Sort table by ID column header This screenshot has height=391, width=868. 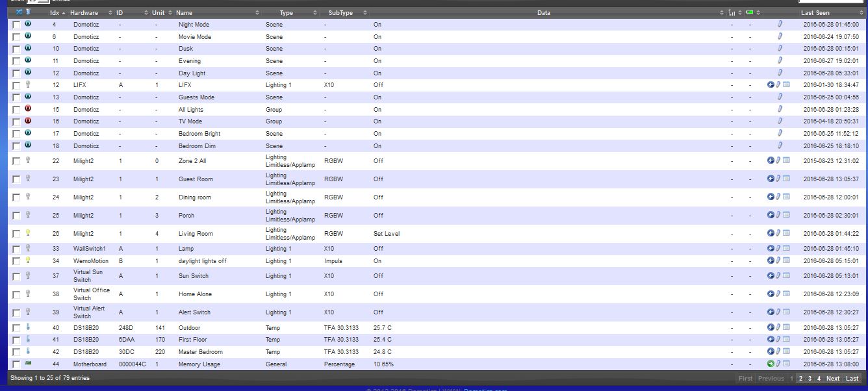(131, 13)
